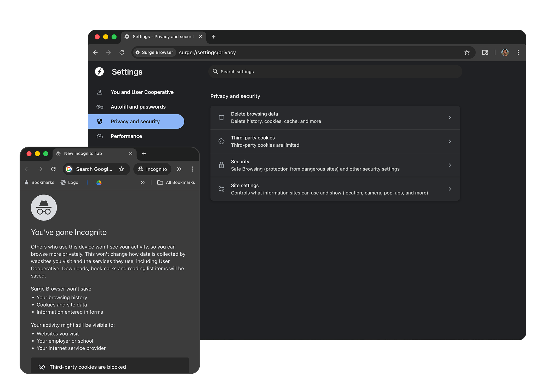Open the Logo bookmark
549x392 pixels.
pyautogui.click(x=70, y=182)
